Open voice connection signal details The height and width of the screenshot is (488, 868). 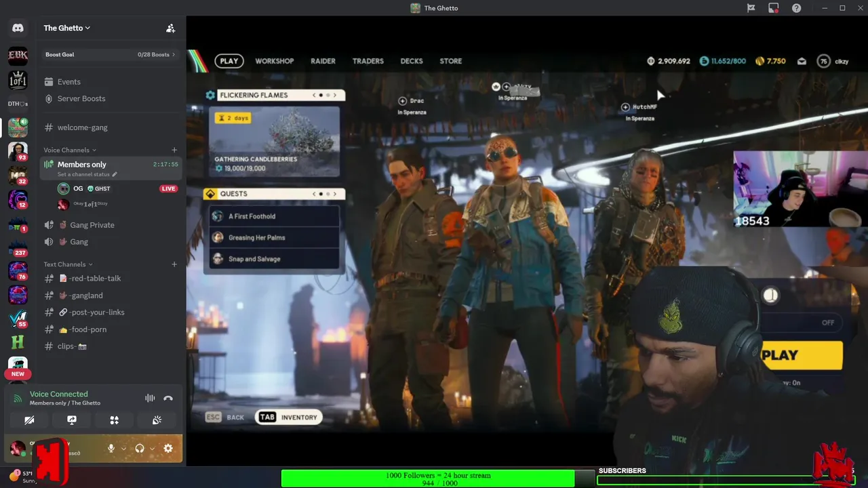pyautogui.click(x=18, y=399)
